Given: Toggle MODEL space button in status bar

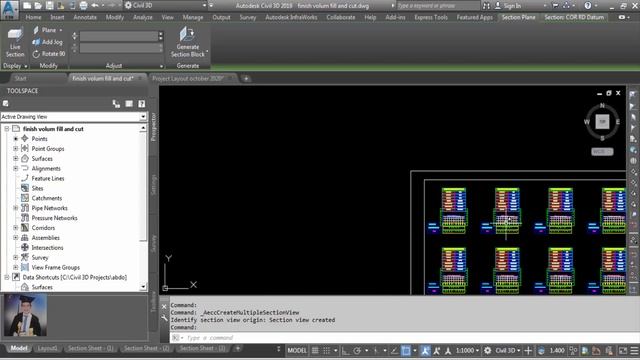Looking at the screenshot, I should 297,350.
